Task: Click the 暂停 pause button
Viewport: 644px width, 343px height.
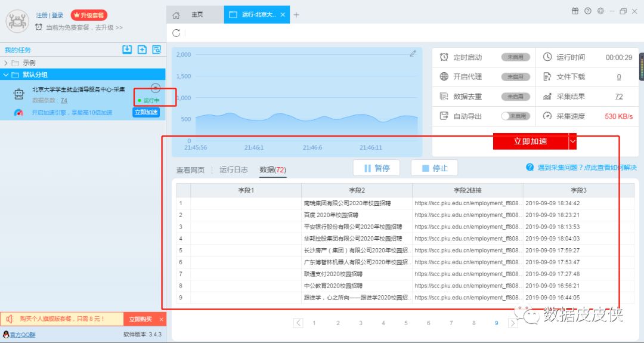Action: [377, 168]
